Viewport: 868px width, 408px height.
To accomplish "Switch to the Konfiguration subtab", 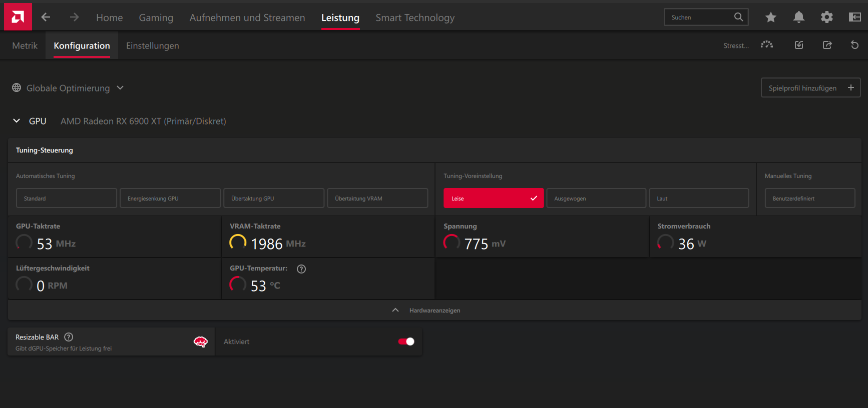I will pyautogui.click(x=82, y=45).
